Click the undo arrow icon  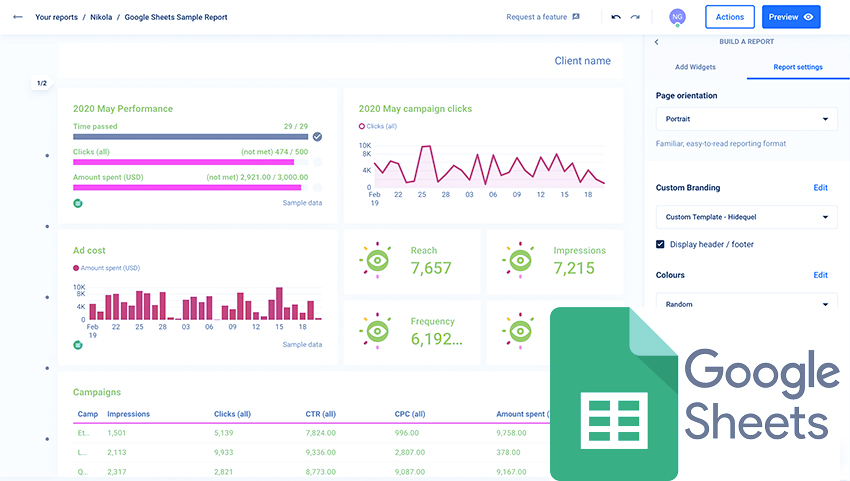tap(616, 17)
